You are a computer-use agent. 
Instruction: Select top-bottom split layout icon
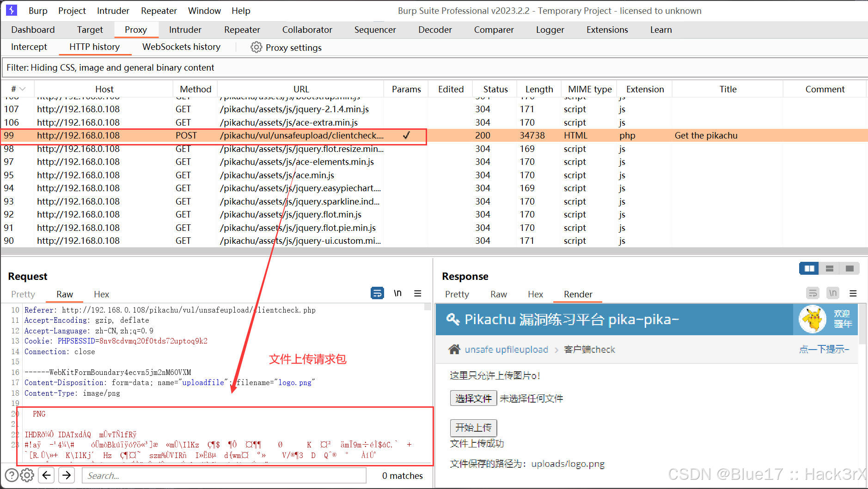pyautogui.click(x=829, y=268)
